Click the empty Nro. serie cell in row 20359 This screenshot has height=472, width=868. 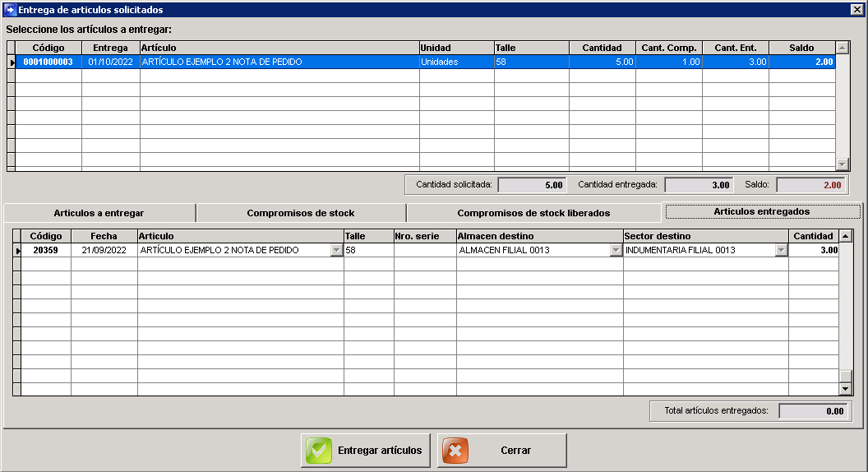pyautogui.click(x=425, y=251)
